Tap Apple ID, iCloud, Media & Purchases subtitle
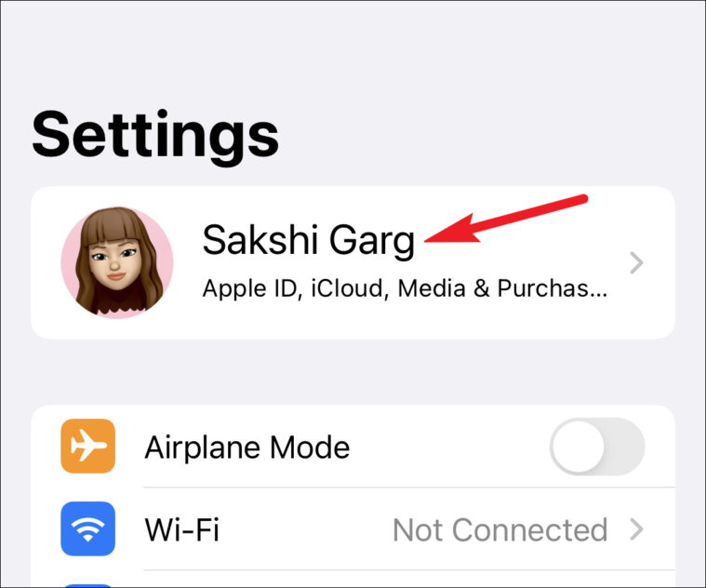 [x=405, y=288]
